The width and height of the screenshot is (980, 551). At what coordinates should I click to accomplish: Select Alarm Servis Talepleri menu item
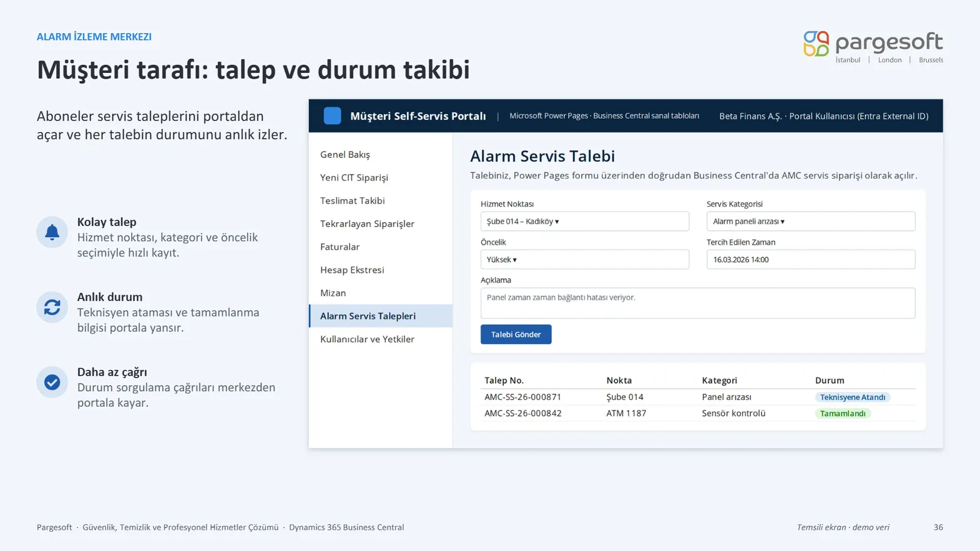(381, 316)
